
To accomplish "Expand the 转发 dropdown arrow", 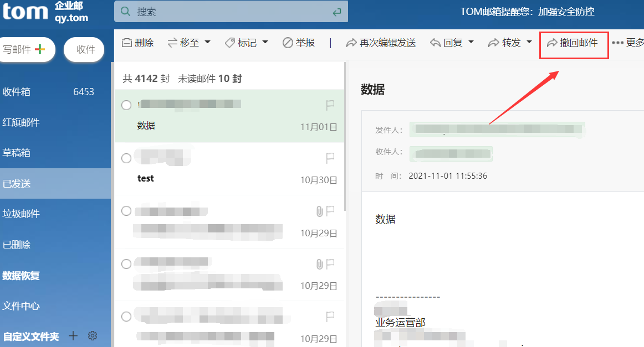I will (x=529, y=42).
